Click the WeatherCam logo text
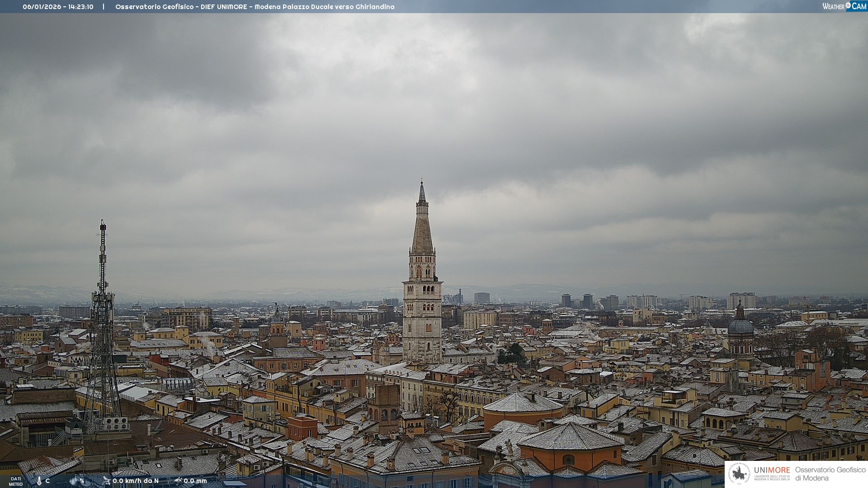868x488 pixels. pyautogui.click(x=834, y=6)
